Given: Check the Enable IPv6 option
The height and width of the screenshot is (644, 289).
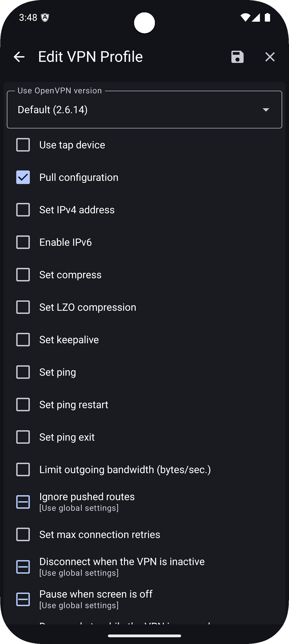Looking at the screenshot, I should (x=23, y=242).
